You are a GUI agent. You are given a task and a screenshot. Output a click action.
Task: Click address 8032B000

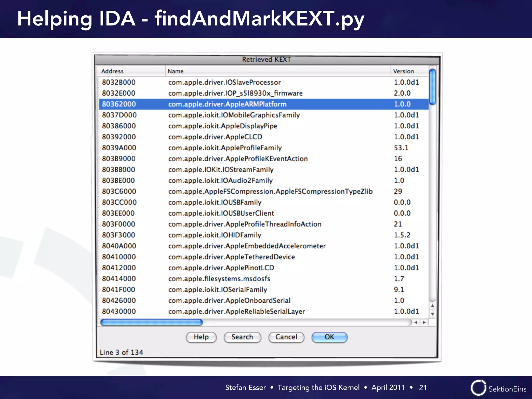click(119, 82)
